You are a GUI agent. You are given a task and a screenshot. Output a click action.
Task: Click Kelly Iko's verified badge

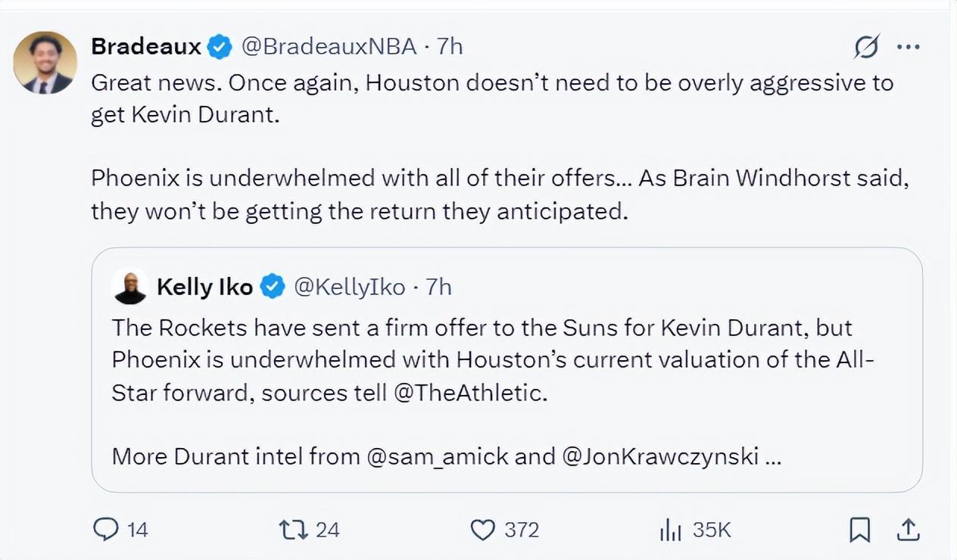pyautogui.click(x=273, y=287)
